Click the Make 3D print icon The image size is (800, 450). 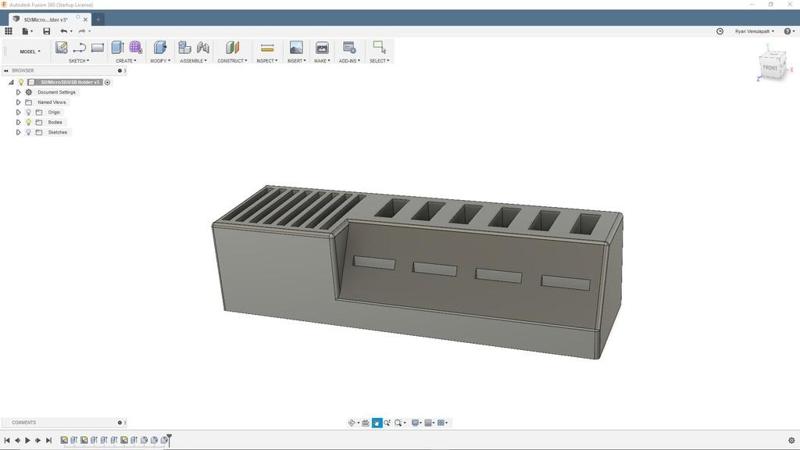tap(322, 47)
